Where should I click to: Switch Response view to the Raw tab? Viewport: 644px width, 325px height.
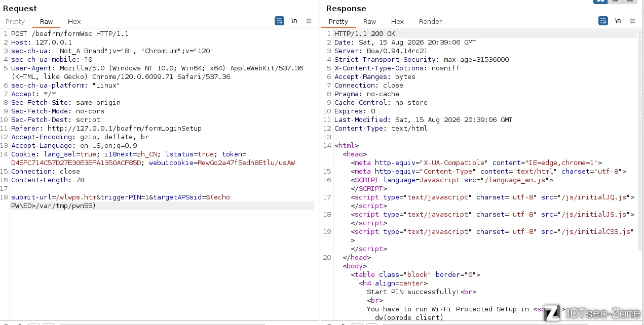click(x=370, y=21)
